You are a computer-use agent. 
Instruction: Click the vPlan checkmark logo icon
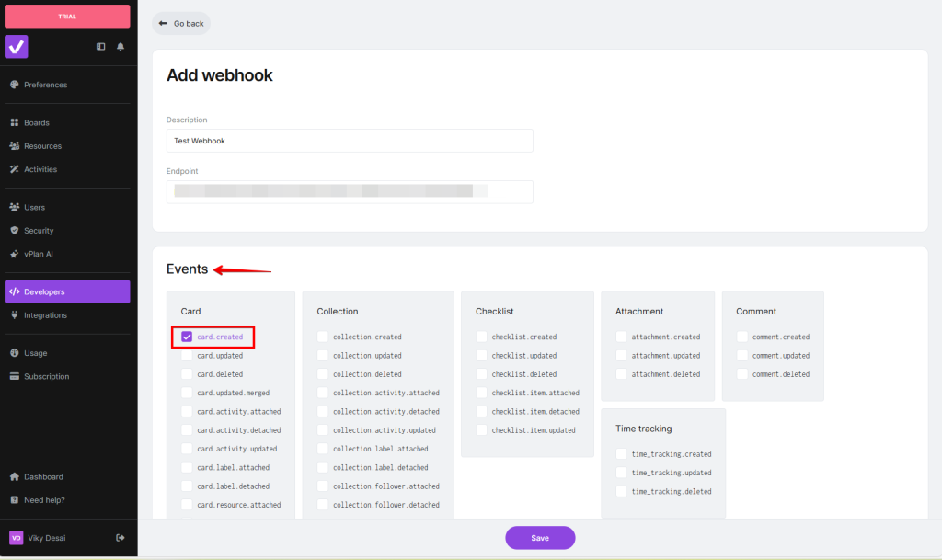[x=17, y=46]
